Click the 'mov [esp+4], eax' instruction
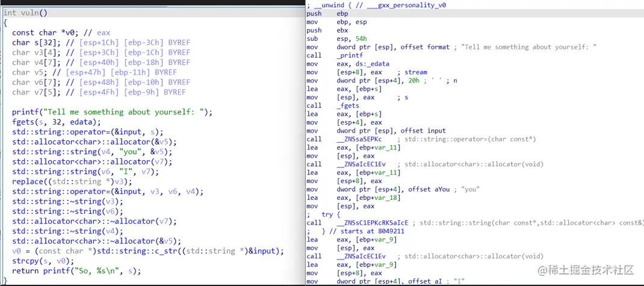 point(344,122)
